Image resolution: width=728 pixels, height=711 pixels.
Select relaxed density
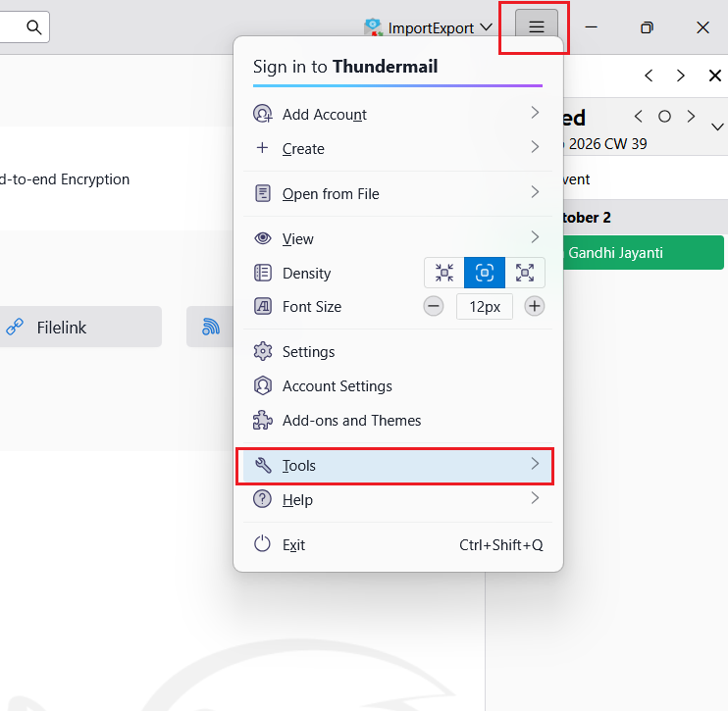click(525, 273)
